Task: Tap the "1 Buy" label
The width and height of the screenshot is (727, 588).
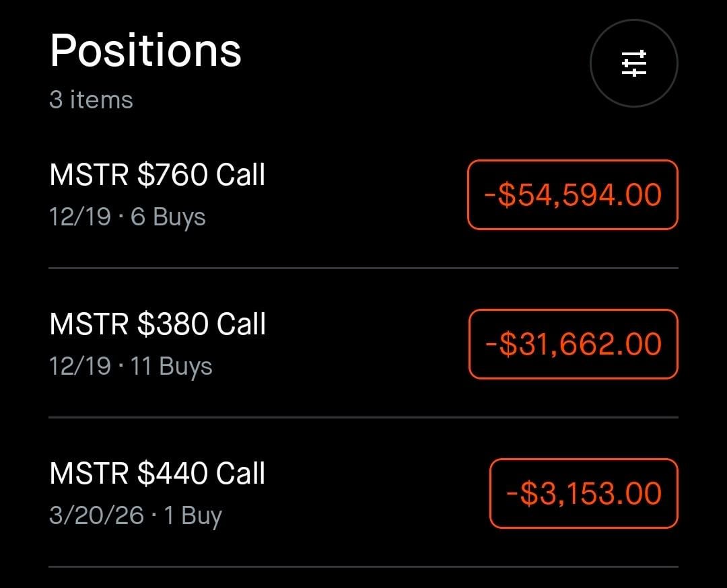Action: pos(193,515)
